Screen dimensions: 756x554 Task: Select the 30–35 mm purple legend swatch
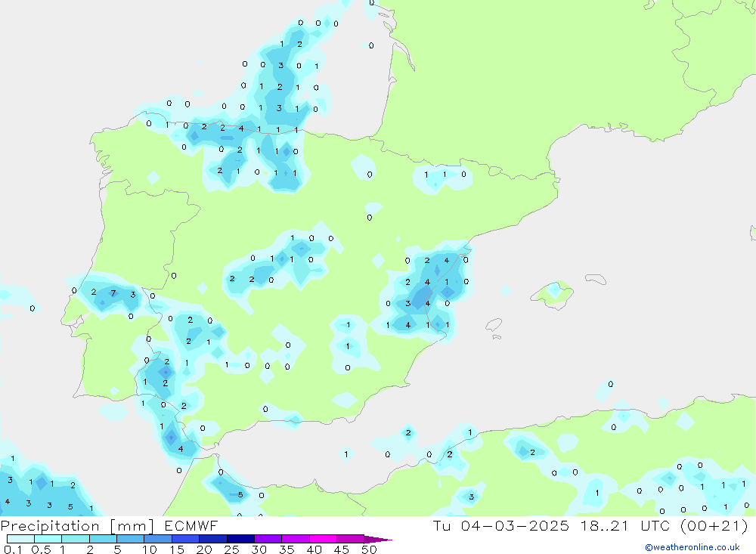tap(268, 539)
